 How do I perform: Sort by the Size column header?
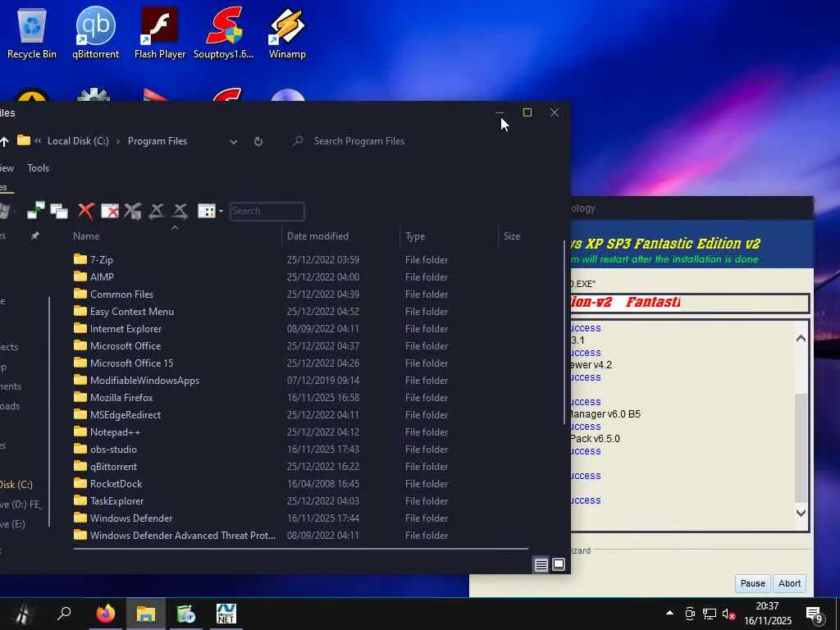[512, 235]
